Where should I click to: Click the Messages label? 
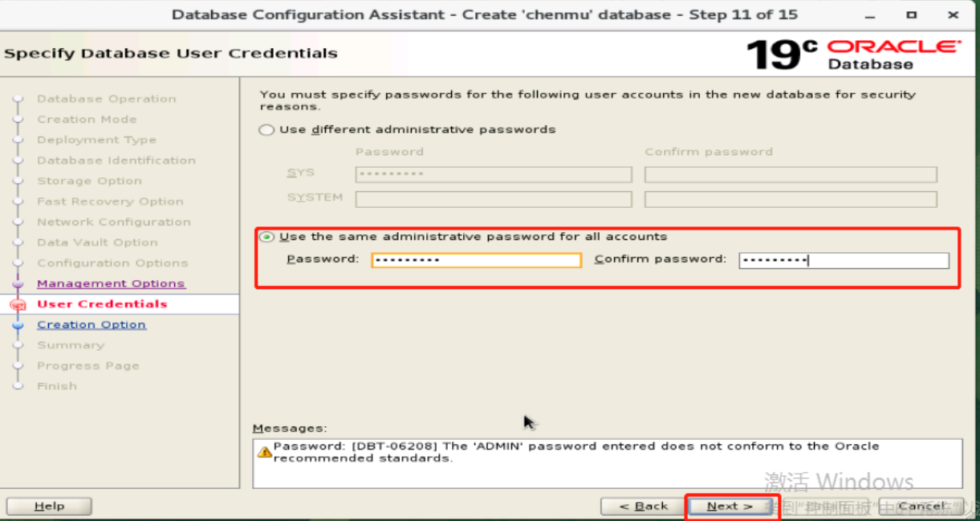pyautogui.click(x=290, y=429)
